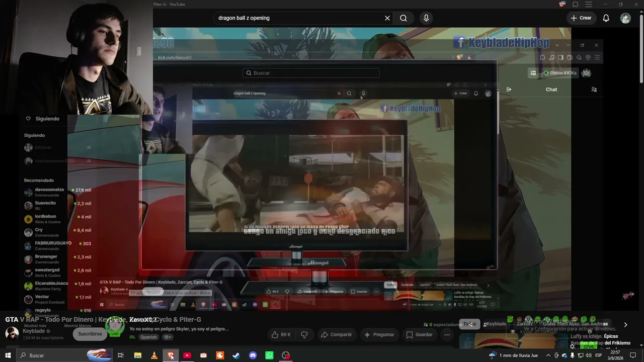Open Vector recommended channel
Screen dimensions: 644x362
click(x=58, y=299)
